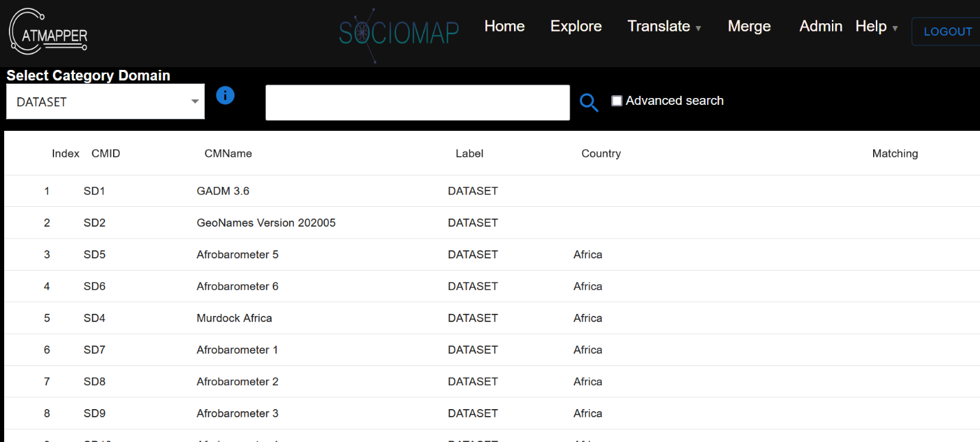Screen dimensions: 980x442
Task: Click into the search text field
Action: pyautogui.click(x=417, y=103)
